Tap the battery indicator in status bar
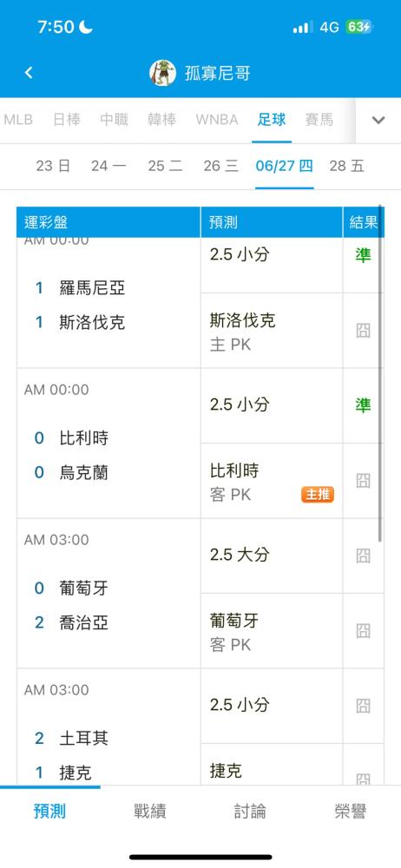This screenshot has height=868, width=401. click(359, 27)
